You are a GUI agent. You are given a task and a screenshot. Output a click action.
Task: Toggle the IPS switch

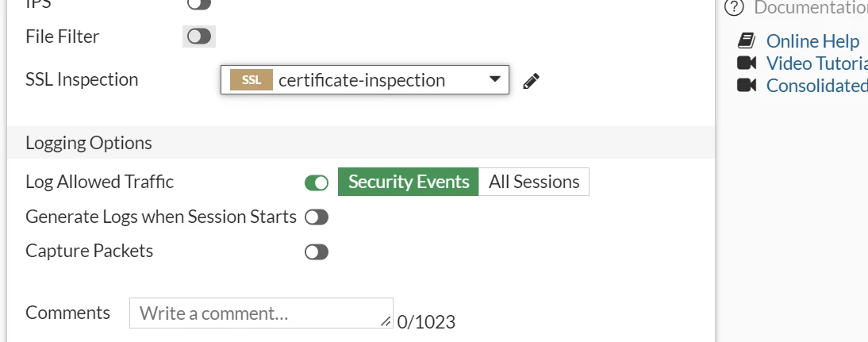(x=198, y=5)
